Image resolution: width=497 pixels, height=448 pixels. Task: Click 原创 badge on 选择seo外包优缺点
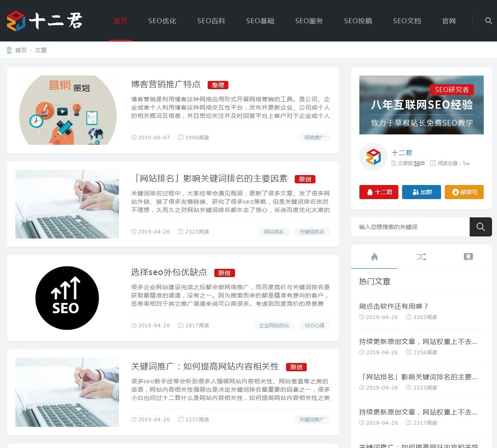pyautogui.click(x=224, y=273)
